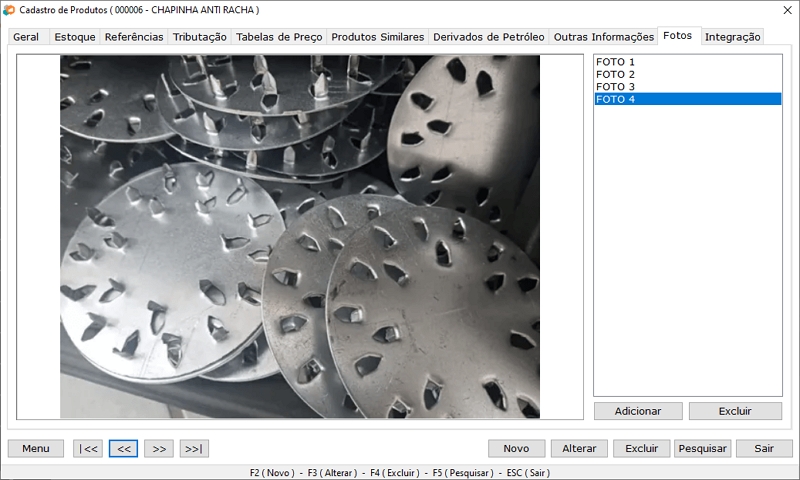Click the product photo preview
Image resolution: width=800 pixels, height=480 pixels.
click(300, 236)
